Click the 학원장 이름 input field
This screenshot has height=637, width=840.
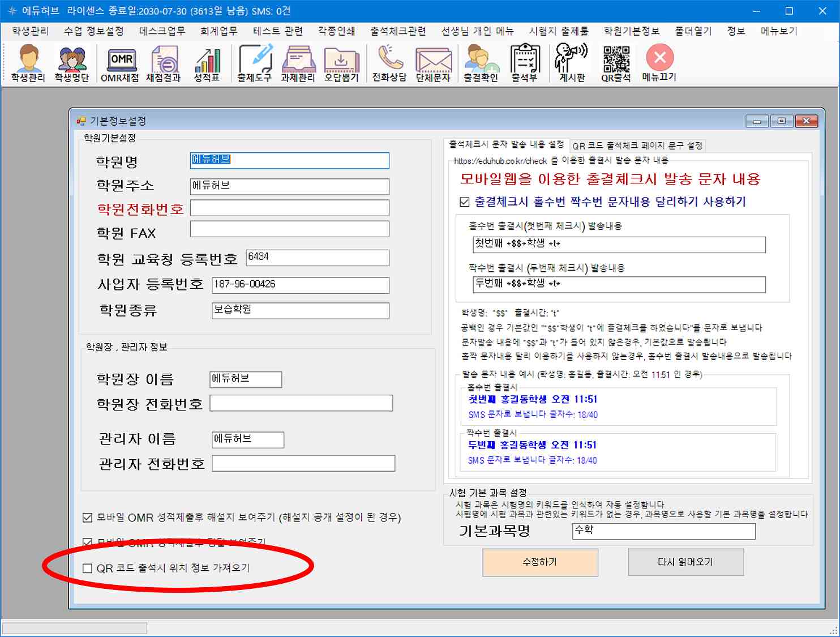click(246, 379)
